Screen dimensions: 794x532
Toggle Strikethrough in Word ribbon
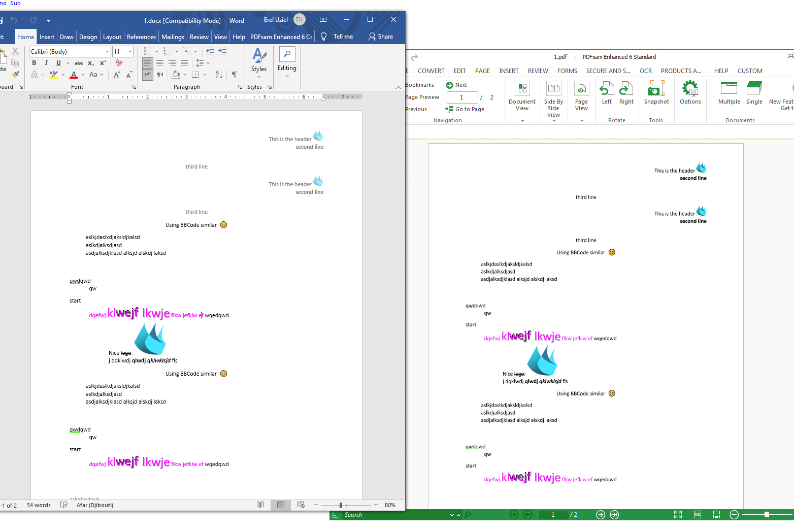pyautogui.click(x=79, y=63)
